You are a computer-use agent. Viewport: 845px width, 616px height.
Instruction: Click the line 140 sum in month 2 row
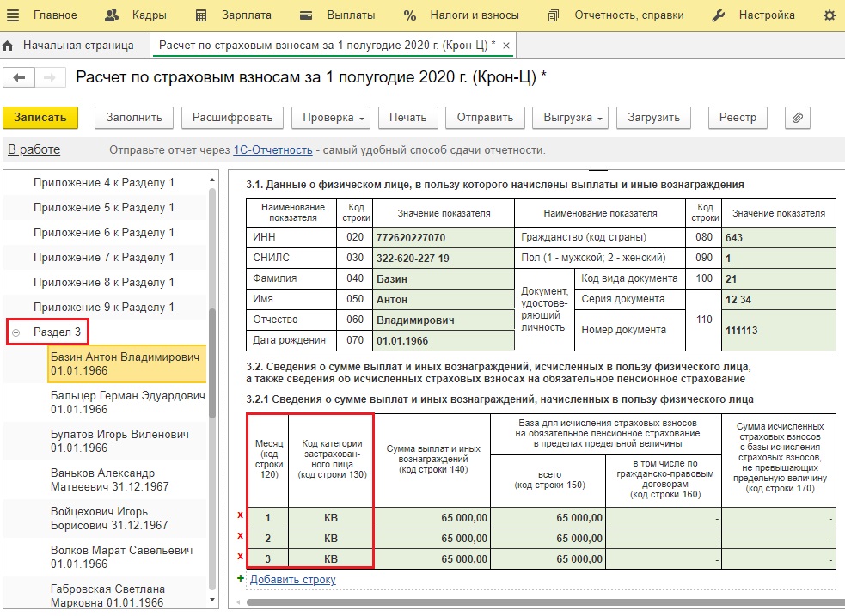point(432,539)
